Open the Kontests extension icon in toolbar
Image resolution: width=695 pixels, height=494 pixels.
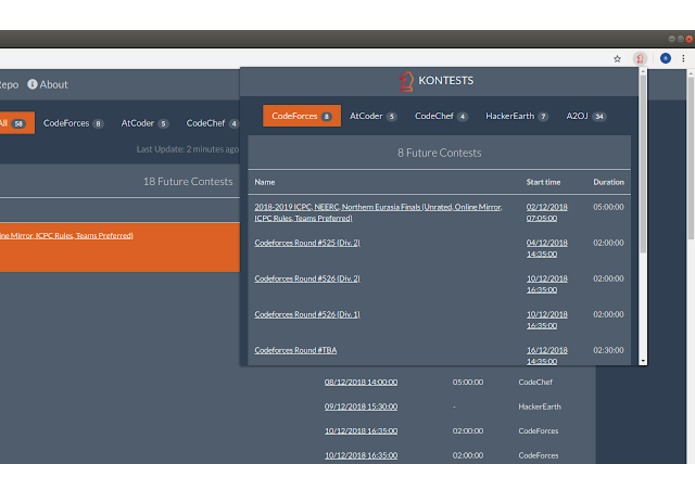pyautogui.click(x=640, y=58)
